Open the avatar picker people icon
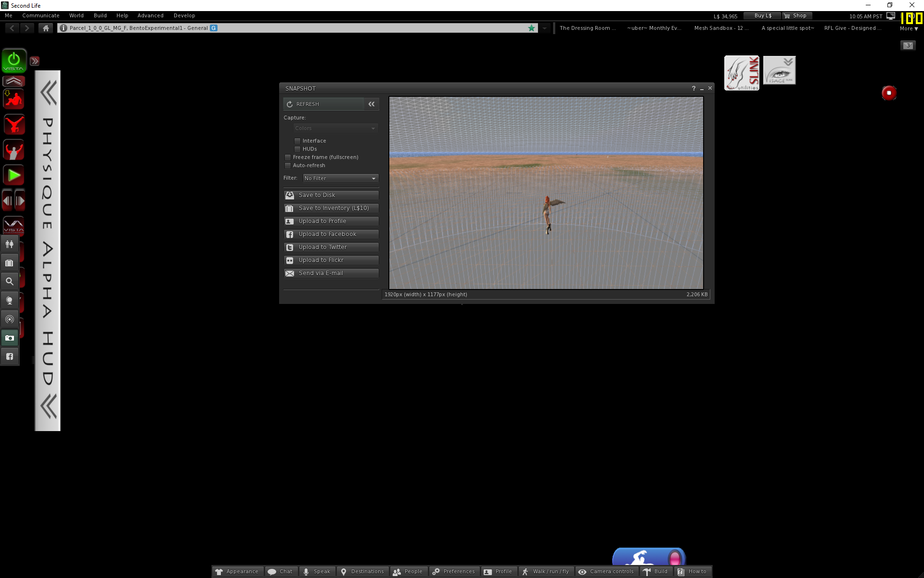This screenshot has height=578, width=924. (10, 244)
